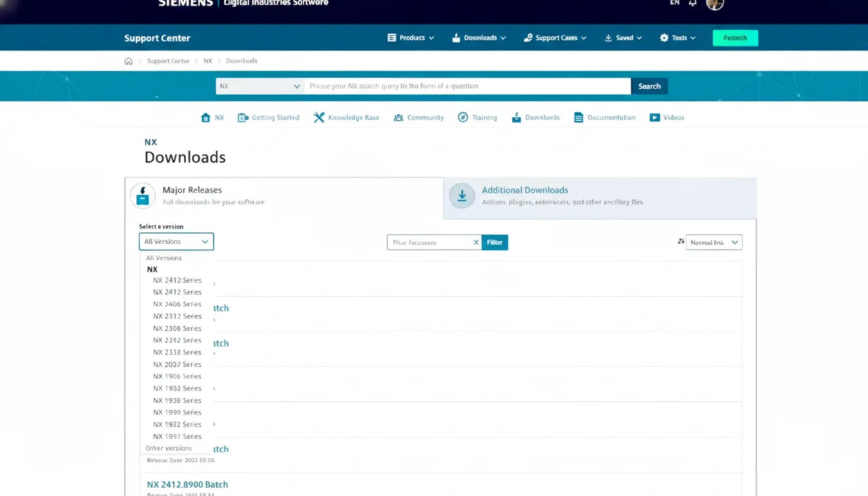This screenshot has height=496, width=868.
Task: Click the Support Center title in the header
Action: [x=157, y=39]
